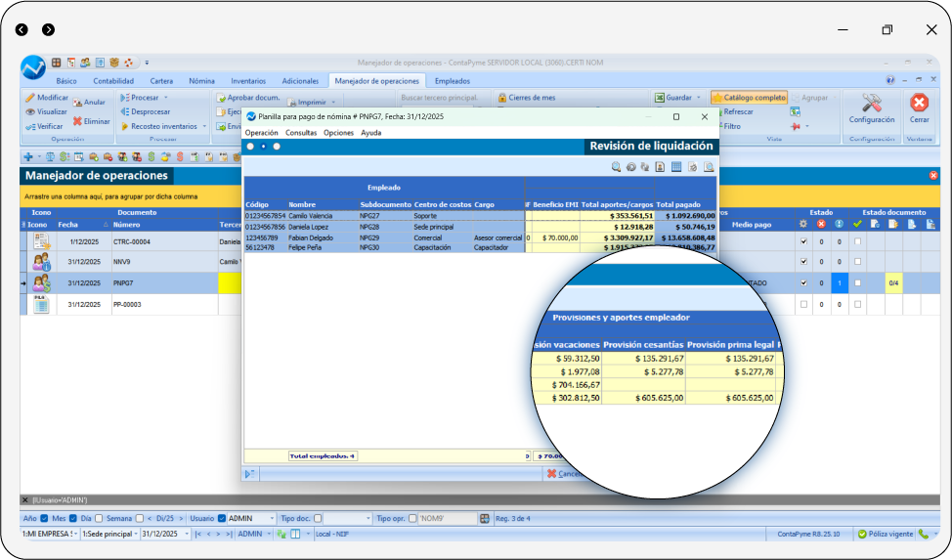Viewport: 952px width, 560px height.
Task: Click the lifebuoy icon in quick access bar
Action: pos(129,63)
